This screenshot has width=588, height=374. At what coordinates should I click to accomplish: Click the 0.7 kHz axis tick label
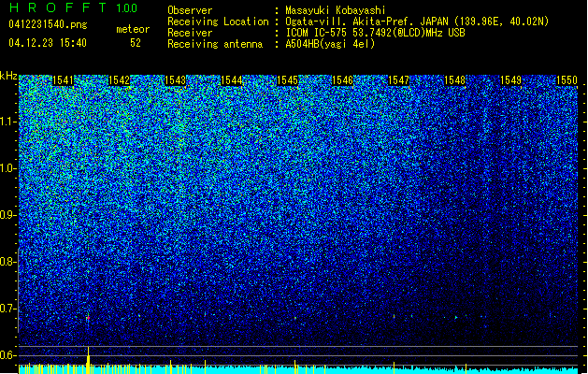(8, 309)
